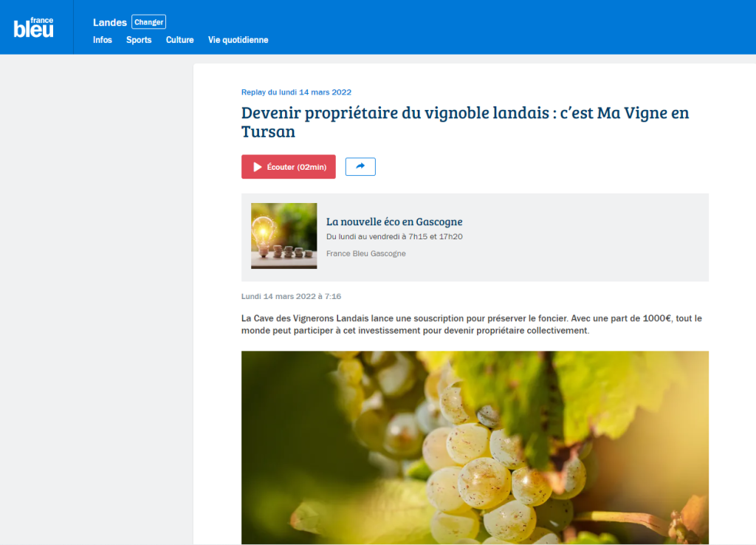Image resolution: width=756 pixels, height=545 pixels.
Task: Click the Lundi 14 mars 2022 à 7:16 timestamp
Action: click(x=291, y=296)
